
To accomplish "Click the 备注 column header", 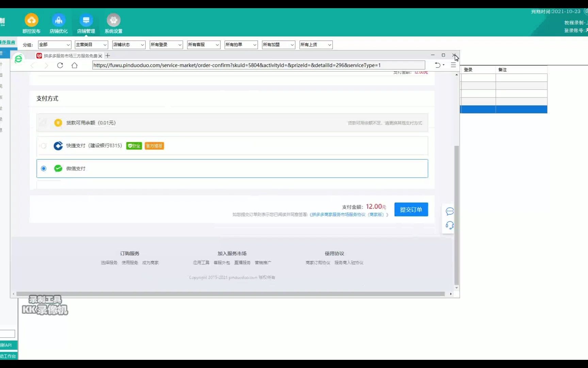I will [x=521, y=70].
